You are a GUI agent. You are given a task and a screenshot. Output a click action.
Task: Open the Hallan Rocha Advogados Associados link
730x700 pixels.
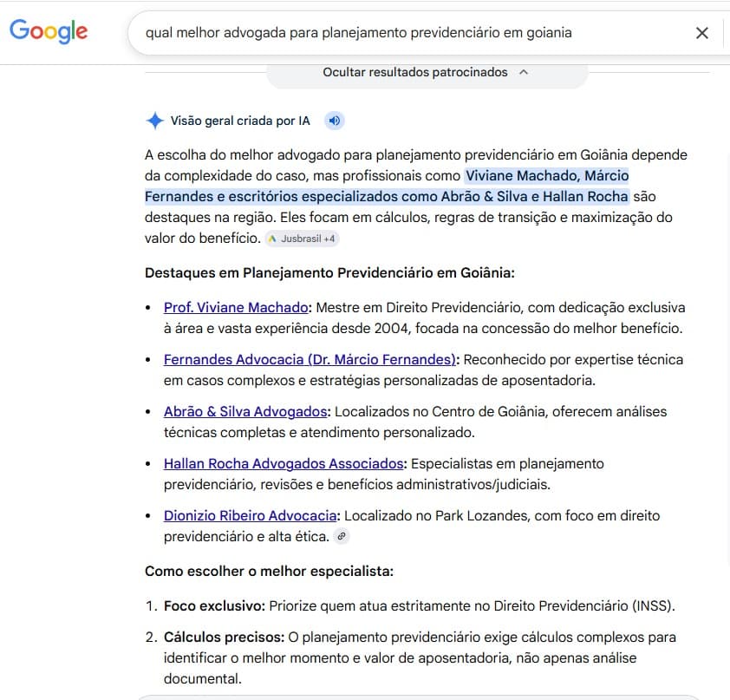tap(284, 464)
